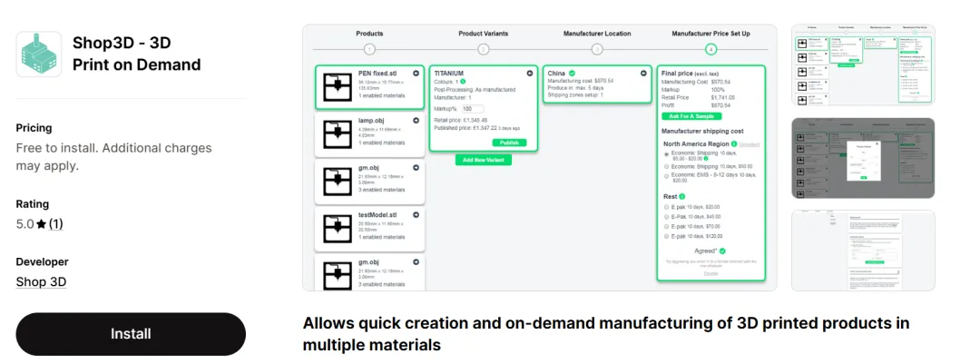This screenshot has width=980, height=364.
Task: Click the info icon next to North America Region
Action: click(x=733, y=143)
